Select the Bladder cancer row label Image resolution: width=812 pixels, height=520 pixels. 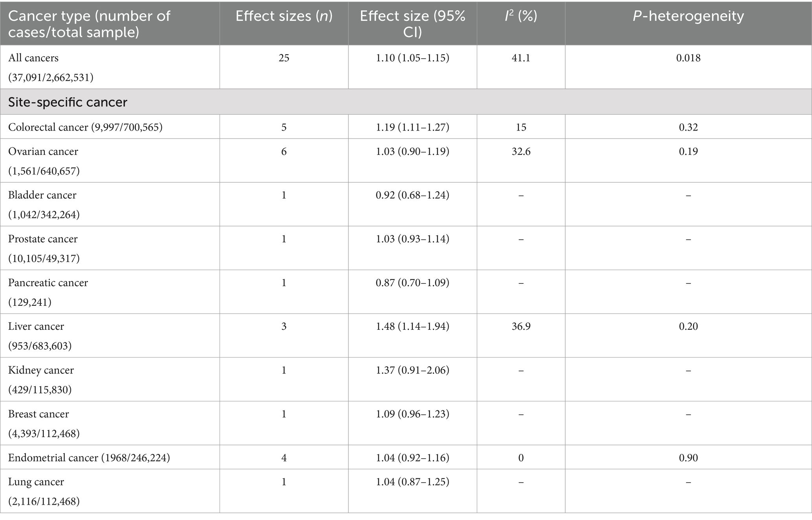[44, 205]
